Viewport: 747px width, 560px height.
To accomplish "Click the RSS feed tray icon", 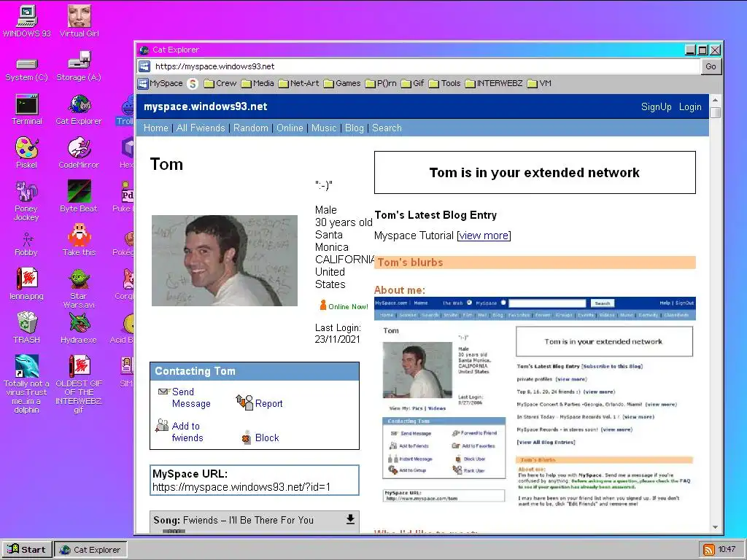I will [709, 550].
